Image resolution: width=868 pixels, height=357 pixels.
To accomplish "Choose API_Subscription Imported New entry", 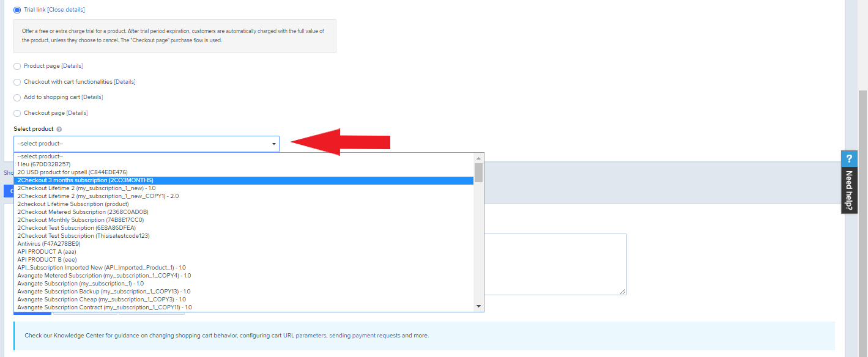I will [244, 268].
